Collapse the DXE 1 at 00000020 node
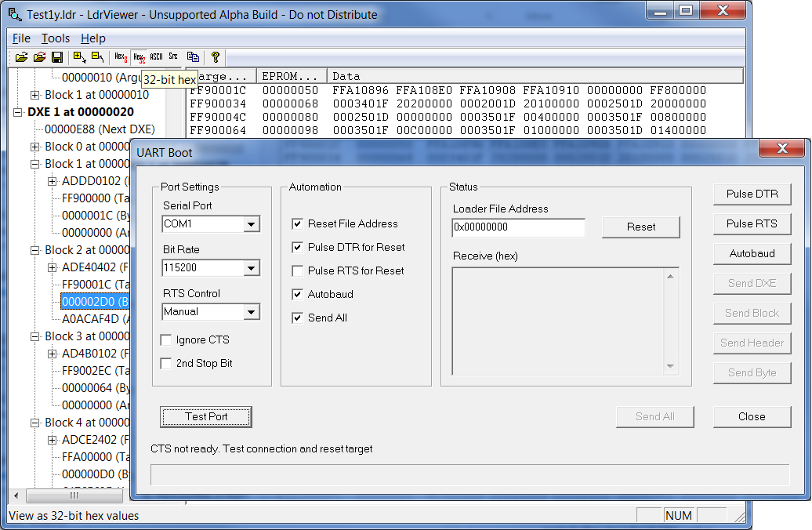Image resolution: width=812 pixels, height=530 pixels. pos(17,112)
